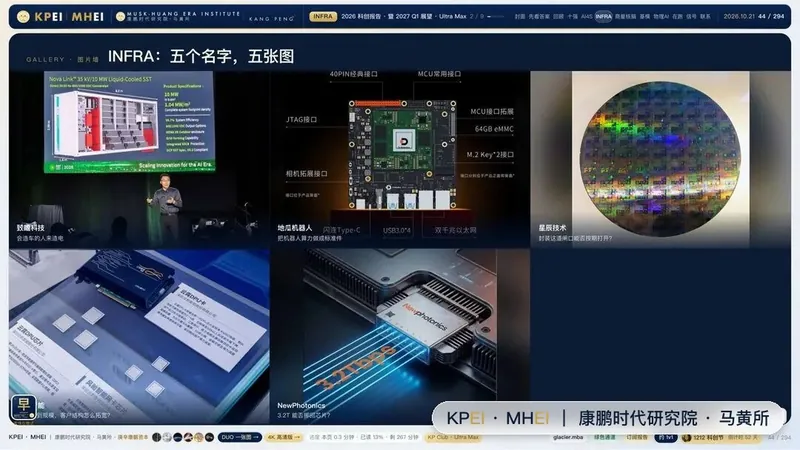
Task: Click the 2026.10.21 date text
Action: pyautogui.click(x=739, y=16)
